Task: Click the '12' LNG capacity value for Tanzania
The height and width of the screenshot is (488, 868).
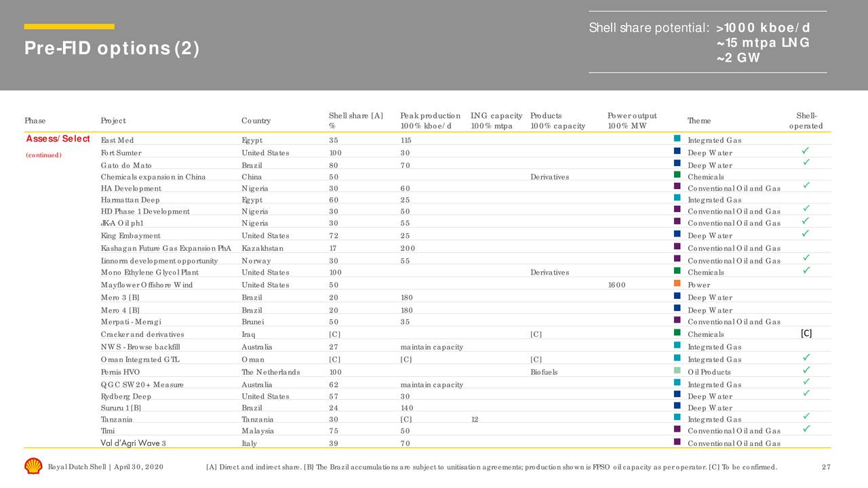Action: pos(475,420)
